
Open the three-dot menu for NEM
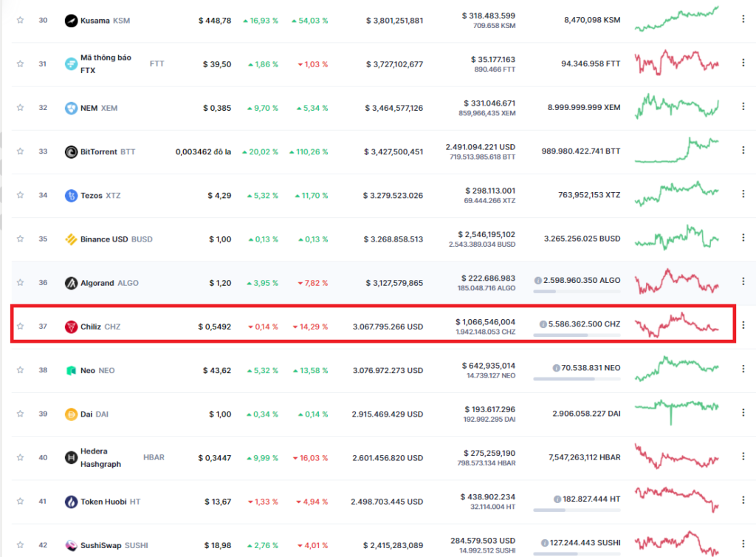pos(743,106)
